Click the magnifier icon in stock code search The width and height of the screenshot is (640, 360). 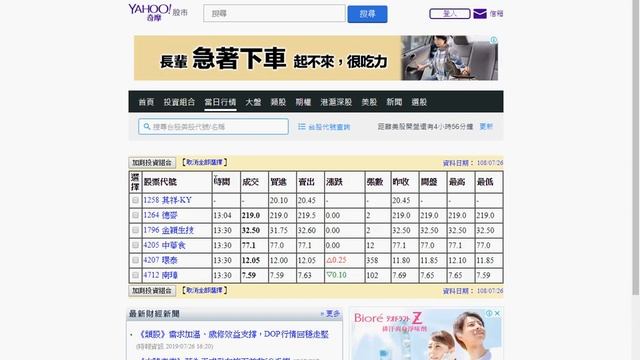click(x=147, y=127)
